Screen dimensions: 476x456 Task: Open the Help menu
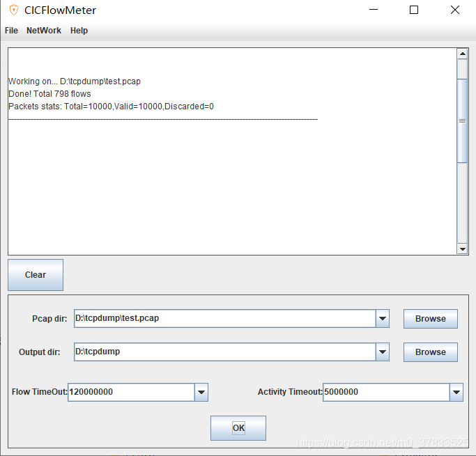[x=79, y=31]
